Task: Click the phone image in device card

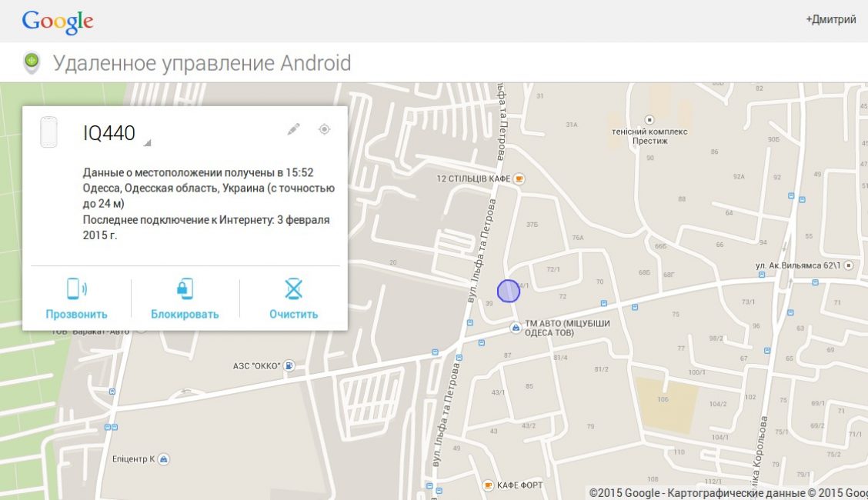Action: coord(49,132)
